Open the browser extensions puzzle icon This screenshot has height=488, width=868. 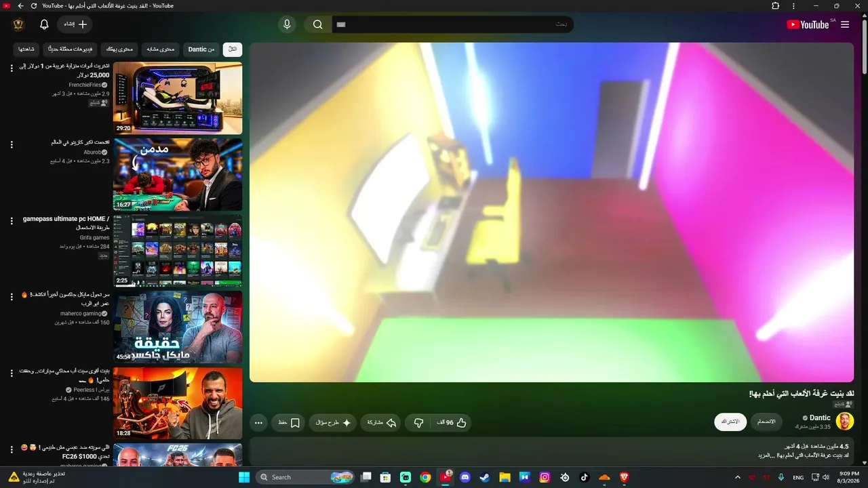click(776, 6)
